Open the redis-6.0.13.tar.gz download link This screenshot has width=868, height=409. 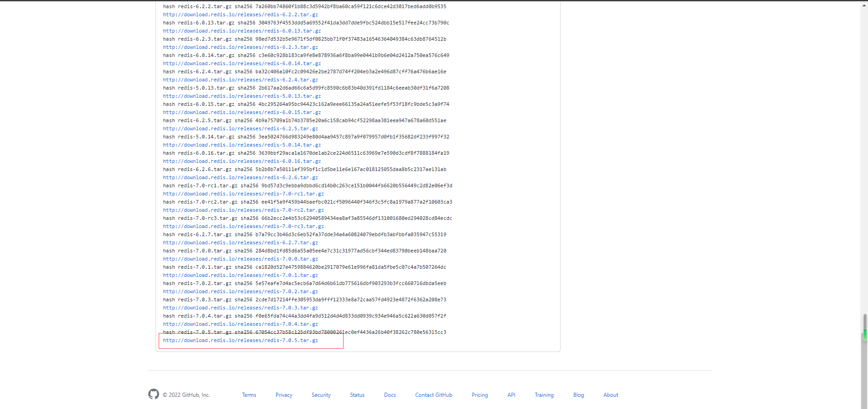point(242,31)
